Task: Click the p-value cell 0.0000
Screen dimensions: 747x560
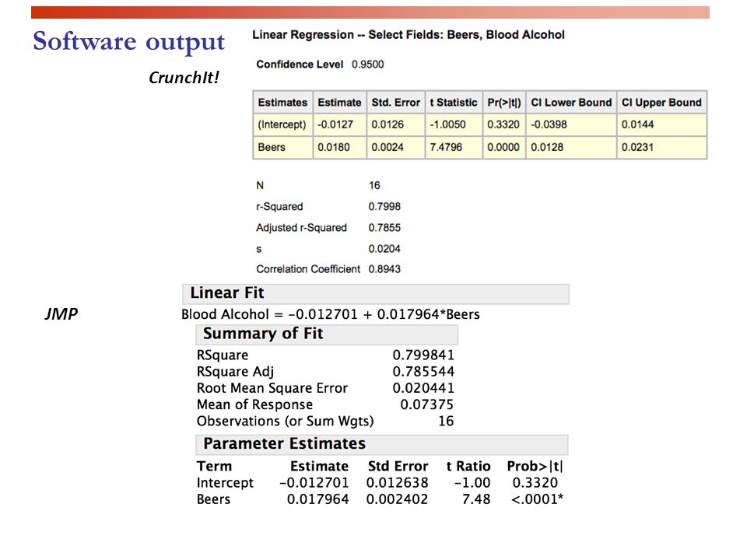Action: click(x=503, y=147)
